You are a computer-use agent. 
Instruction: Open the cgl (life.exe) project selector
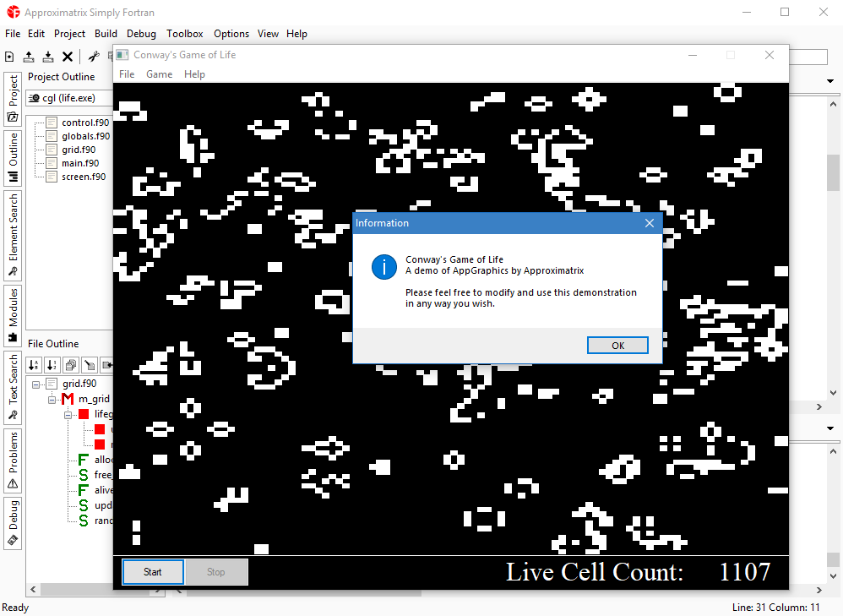[x=70, y=98]
